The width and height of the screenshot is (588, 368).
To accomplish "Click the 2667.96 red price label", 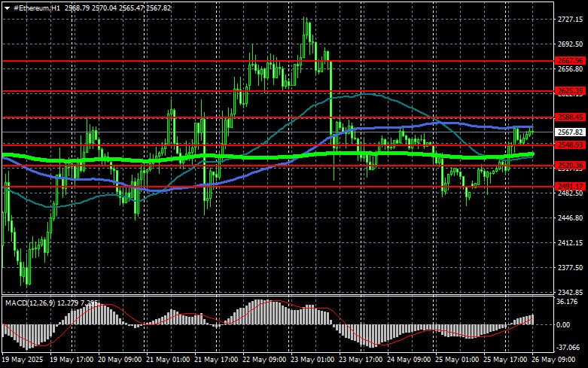I will click(571, 61).
